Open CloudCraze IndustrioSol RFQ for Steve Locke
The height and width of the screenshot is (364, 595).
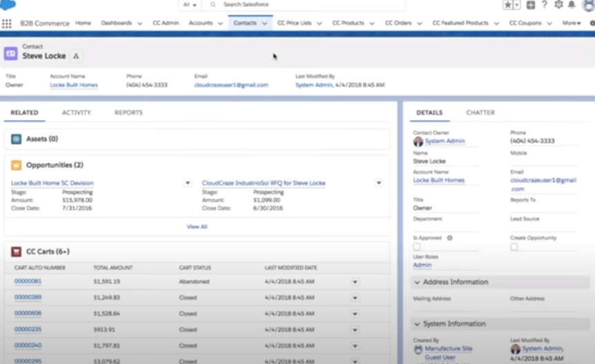[264, 183]
